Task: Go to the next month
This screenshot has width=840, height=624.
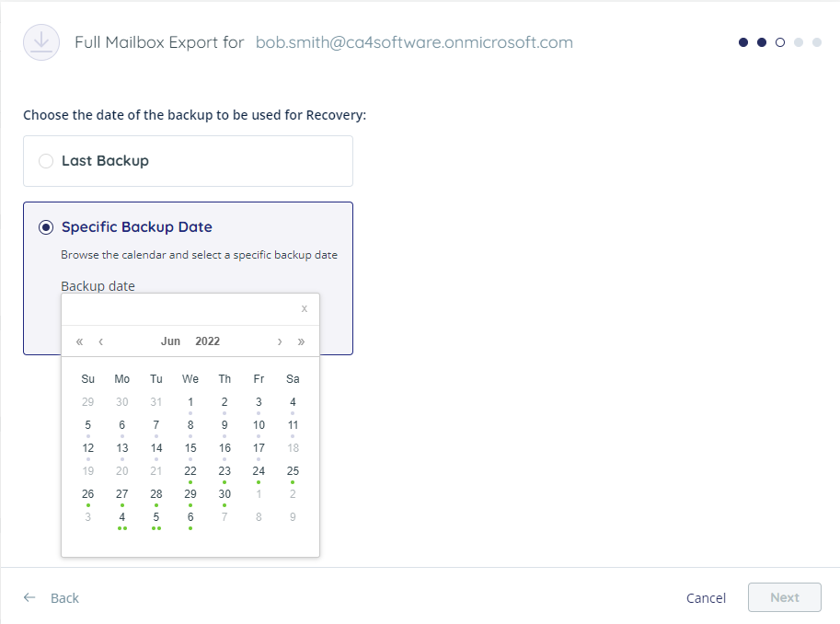Action: 280,341
